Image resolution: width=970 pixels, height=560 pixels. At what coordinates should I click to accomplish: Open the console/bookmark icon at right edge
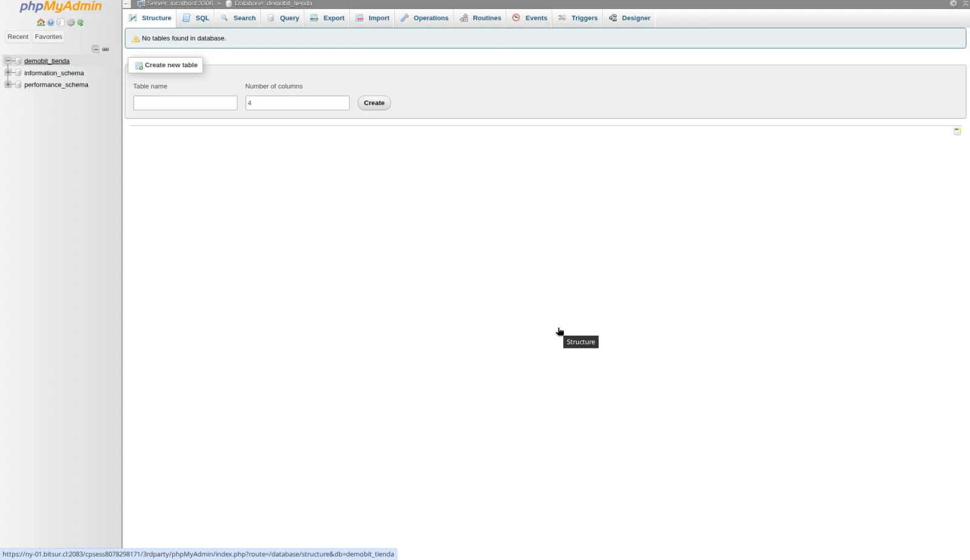click(x=957, y=131)
